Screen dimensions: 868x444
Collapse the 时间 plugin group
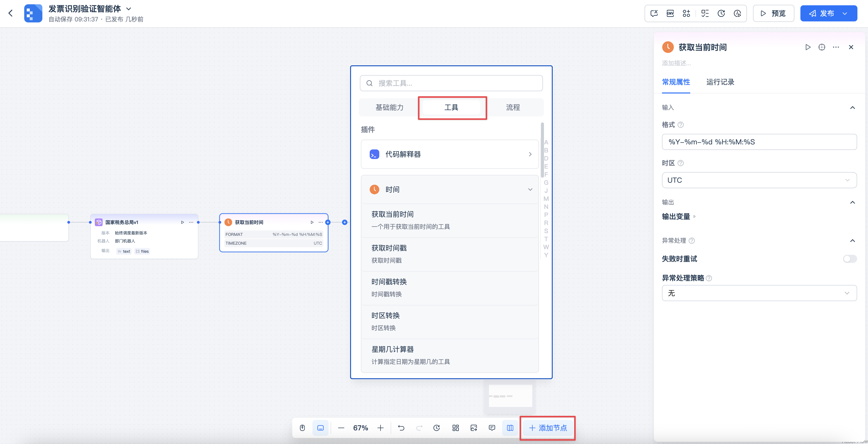click(530, 189)
